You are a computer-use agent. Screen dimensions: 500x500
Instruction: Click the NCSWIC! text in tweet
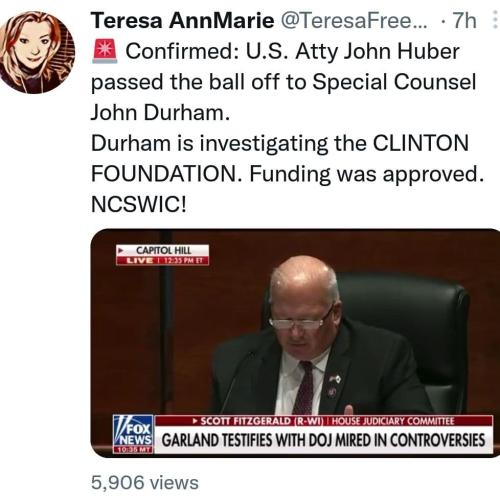(x=139, y=204)
